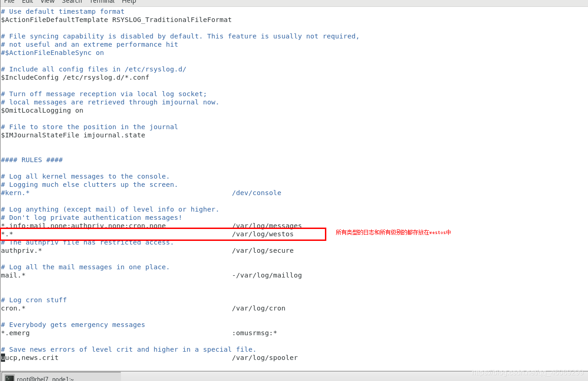Screen dimensions: 588x381
Task: Click the '# Turn off message reception' comment
Action: click(104, 94)
